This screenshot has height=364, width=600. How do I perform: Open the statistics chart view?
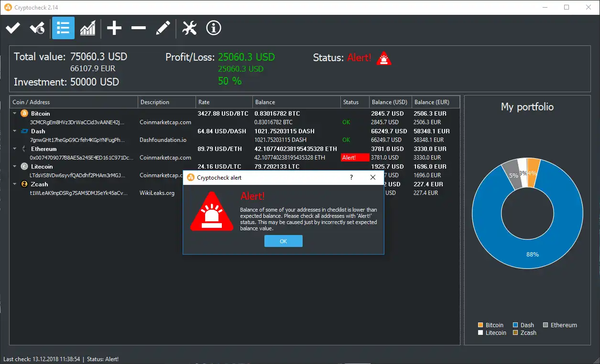[x=88, y=28]
